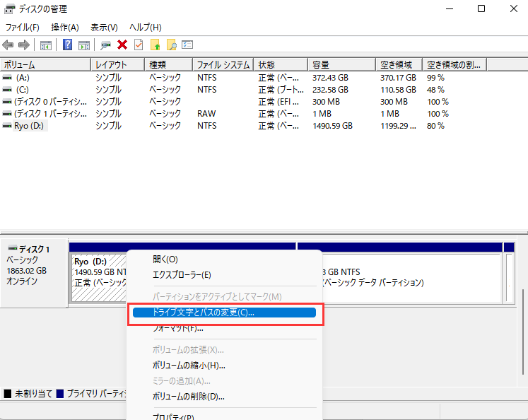Screen dimensions: 528x420
Task: Click the red X delete toolbar icon
Action: 122,45
